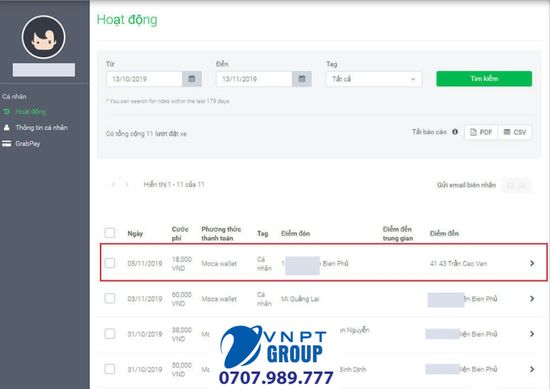Click the Ngày column header
The height and width of the screenshot is (389, 550).
pyautogui.click(x=135, y=234)
